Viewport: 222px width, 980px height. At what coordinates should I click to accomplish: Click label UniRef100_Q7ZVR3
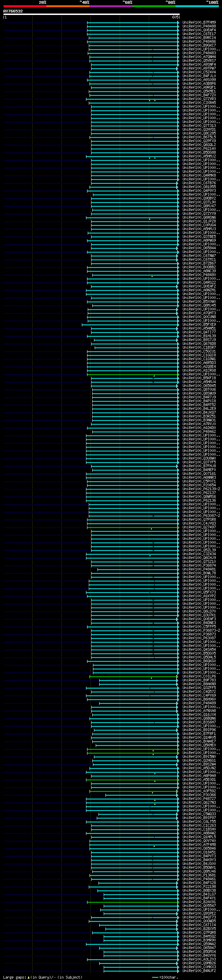[x=199, y=99]
